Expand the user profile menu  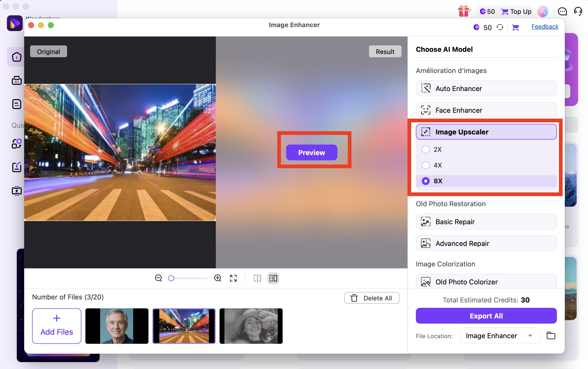point(542,11)
